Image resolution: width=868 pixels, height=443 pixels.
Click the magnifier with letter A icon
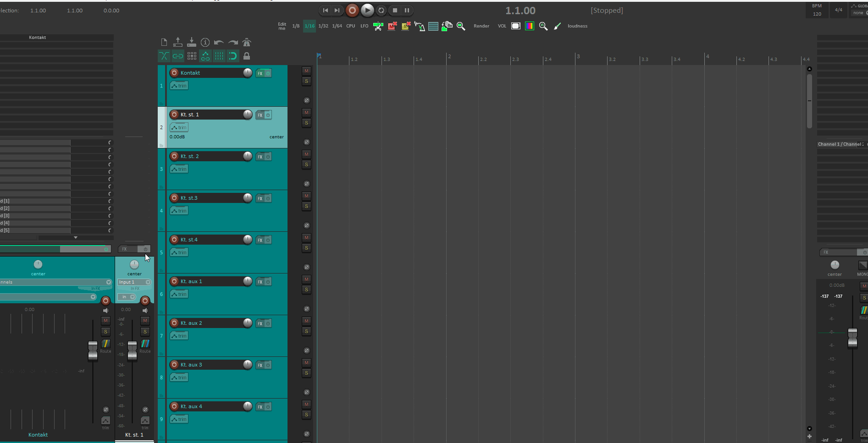[x=543, y=26]
